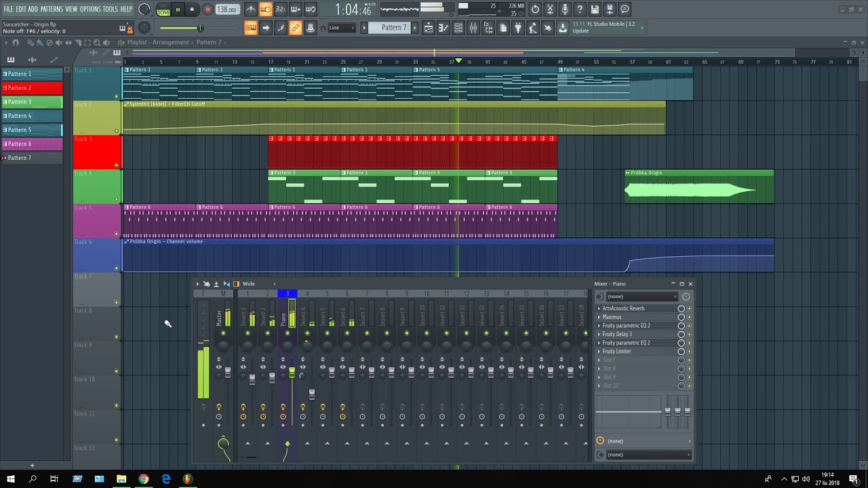This screenshot has width=868, height=488.
Task: Open the FILE menu
Action: pyautogui.click(x=8, y=9)
